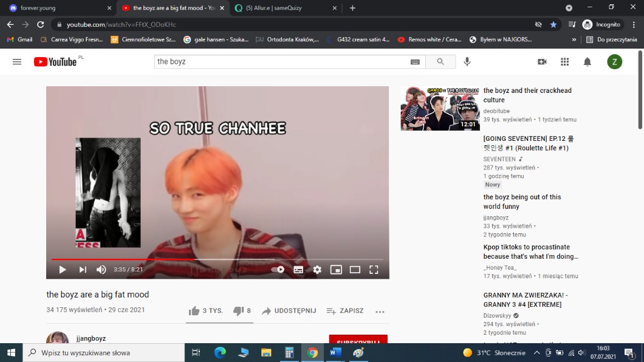Open the YouTube hamburger guide menu
This screenshot has height=362, width=644.
(17, 62)
